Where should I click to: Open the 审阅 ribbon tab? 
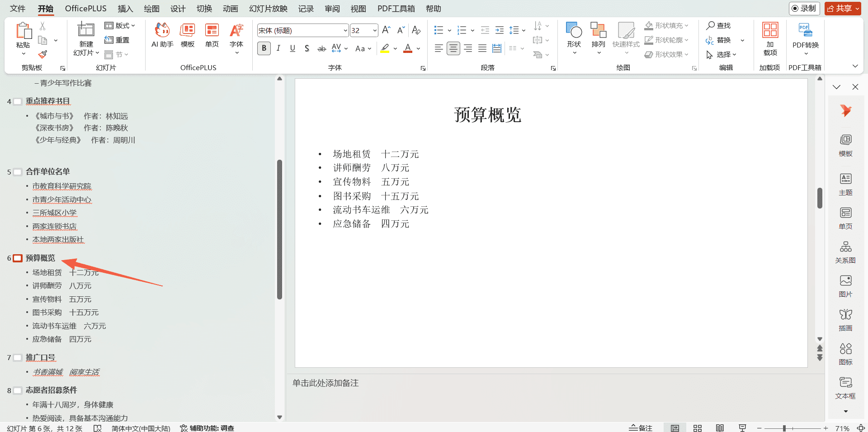coord(332,9)
